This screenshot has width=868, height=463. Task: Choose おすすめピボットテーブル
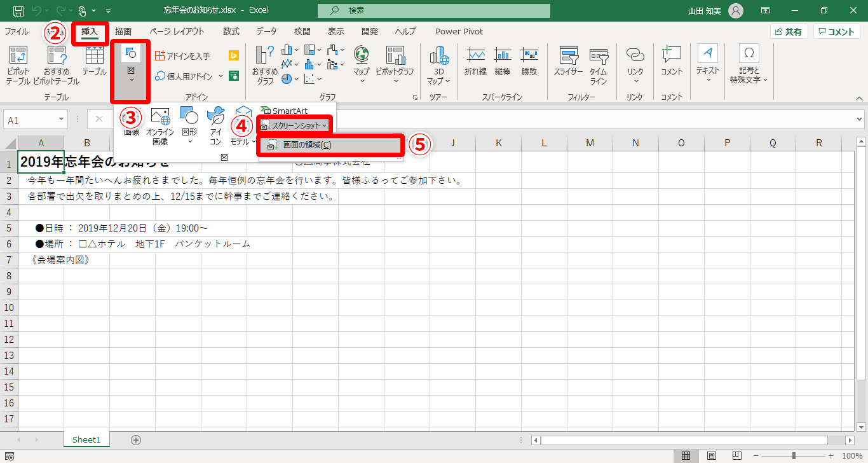click(57, 66)
